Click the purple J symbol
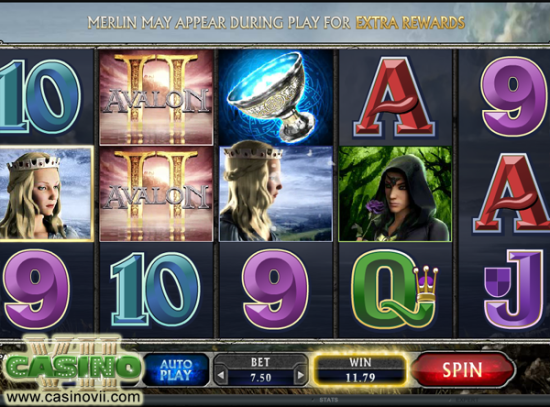 tap(514, 289)
